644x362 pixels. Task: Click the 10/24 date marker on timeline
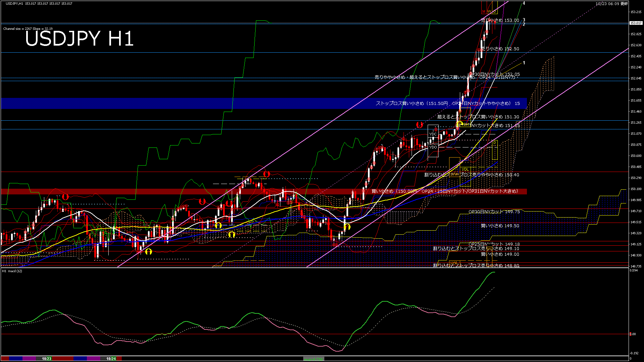pos(111,359)
